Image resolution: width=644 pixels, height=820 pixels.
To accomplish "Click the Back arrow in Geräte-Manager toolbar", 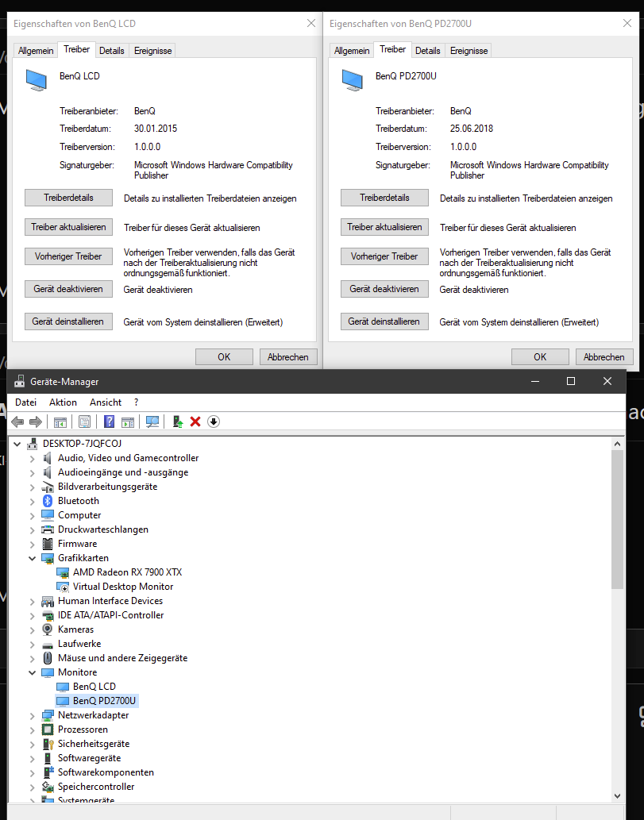I will [17, 422].
